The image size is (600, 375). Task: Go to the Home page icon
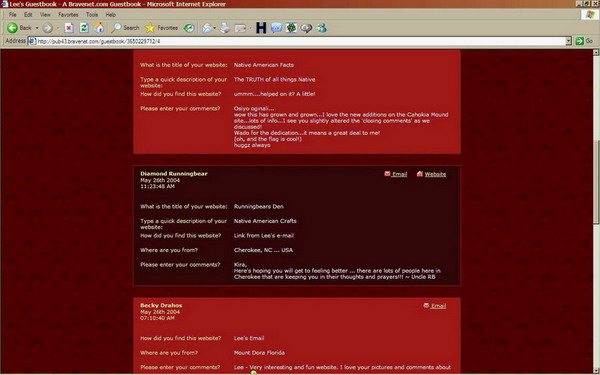(99, 28)
